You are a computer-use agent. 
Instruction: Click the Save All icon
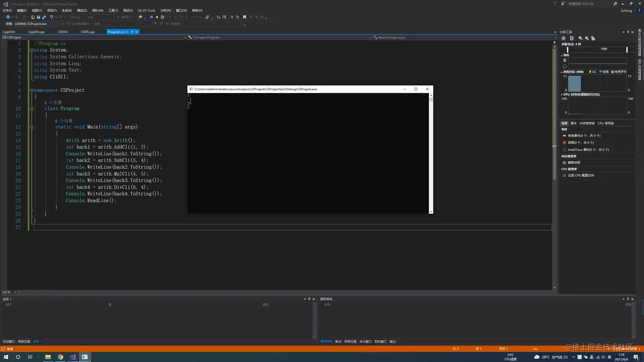click(x=44, y=17)
